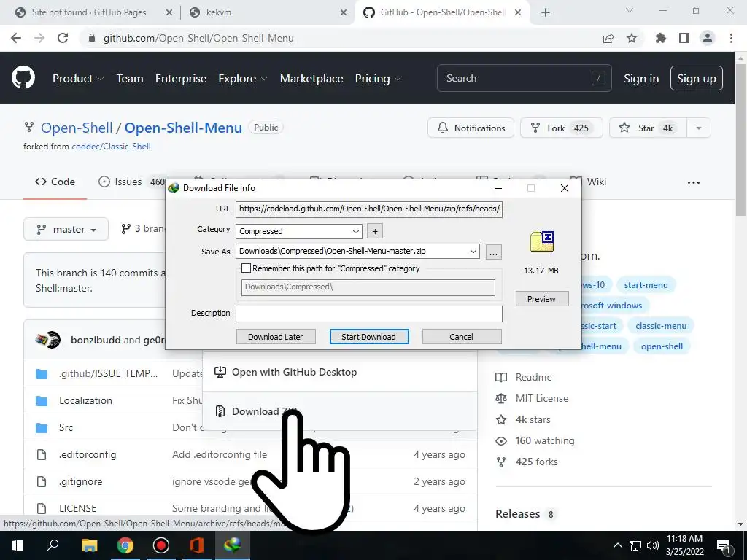
Task: Open the Star lists dropdown arrow
Action: (x=698, y=128)
